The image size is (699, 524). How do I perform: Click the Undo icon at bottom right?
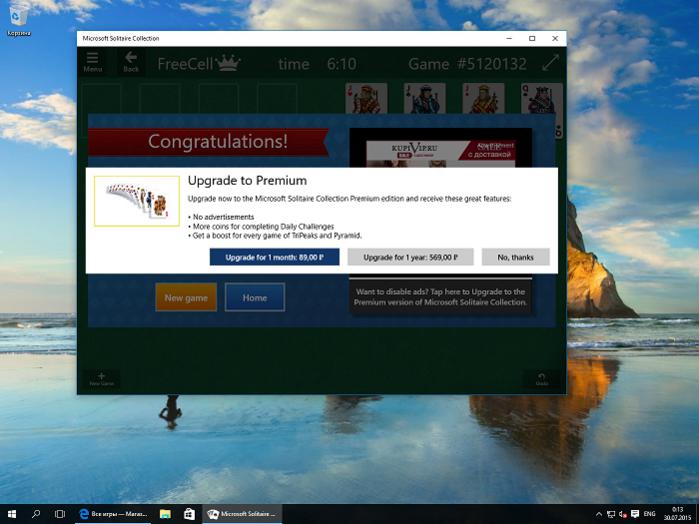click(542, 380)
